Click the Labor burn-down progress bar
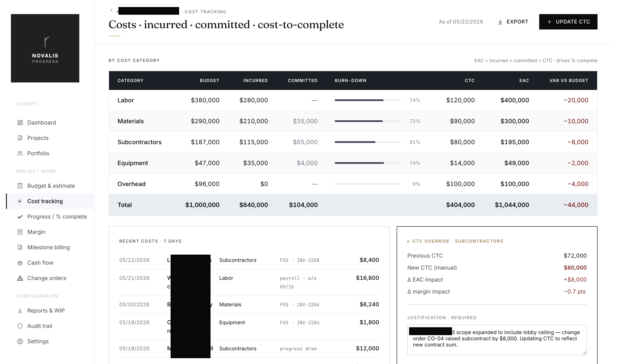This screenshot has width=639, height=364. (367, 100)
